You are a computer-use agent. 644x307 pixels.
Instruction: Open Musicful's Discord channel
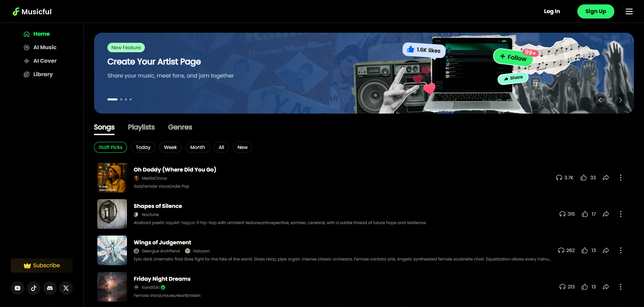click(x=50, y=288)
